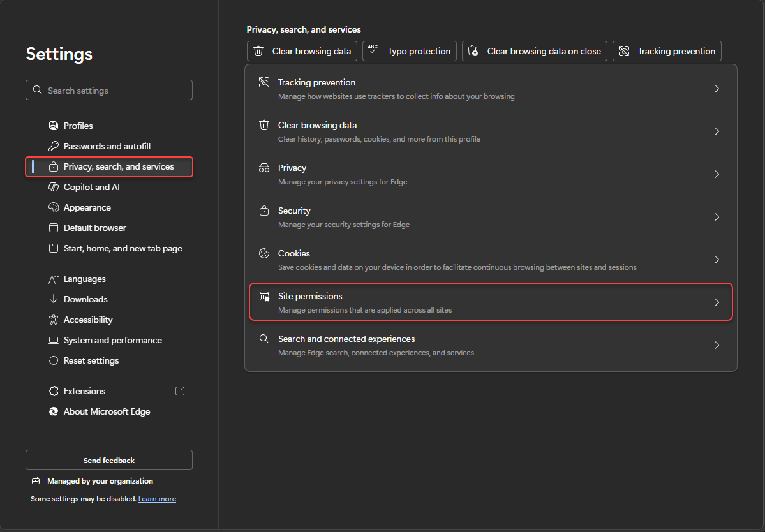Viewport: 765px width, 532px height.
Task: Click the Profiles icon in sidebar
Action: (54, 126)
